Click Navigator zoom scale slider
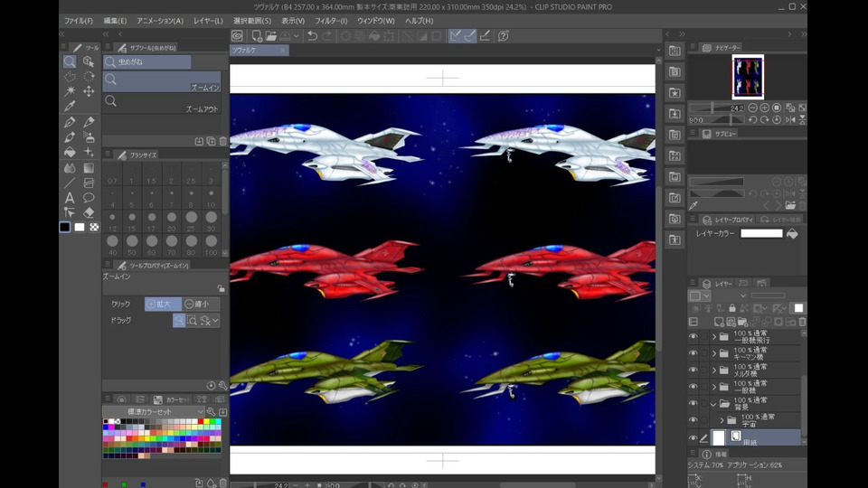Image resolution: width=868 pixels, height=488 pixels. [x=716, y=108]
